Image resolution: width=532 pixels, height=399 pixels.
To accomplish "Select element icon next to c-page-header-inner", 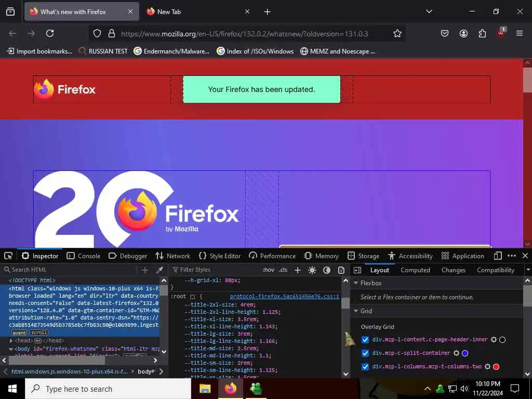I will (x=494, y=340).
